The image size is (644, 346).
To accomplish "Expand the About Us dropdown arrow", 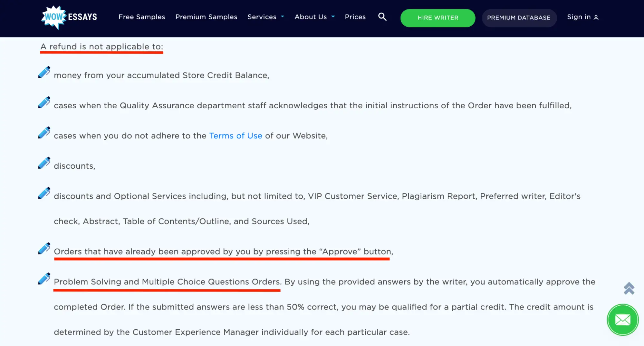I will [333, 17].
